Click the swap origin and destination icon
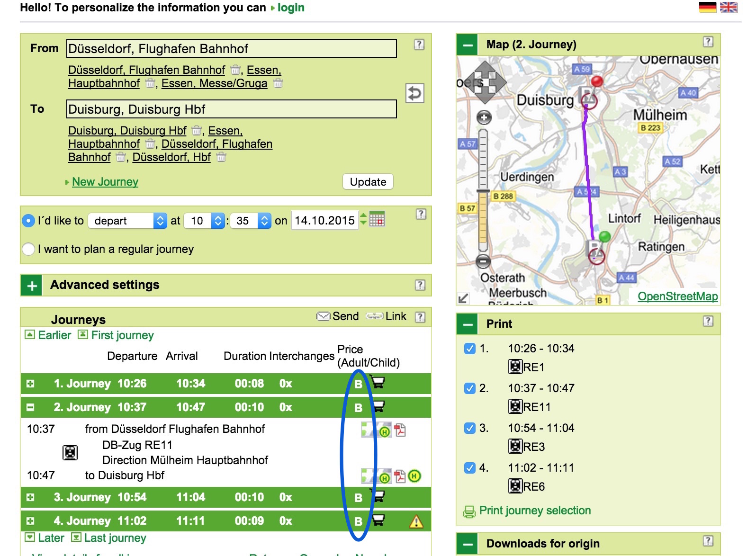 click(x=414, y=93)
